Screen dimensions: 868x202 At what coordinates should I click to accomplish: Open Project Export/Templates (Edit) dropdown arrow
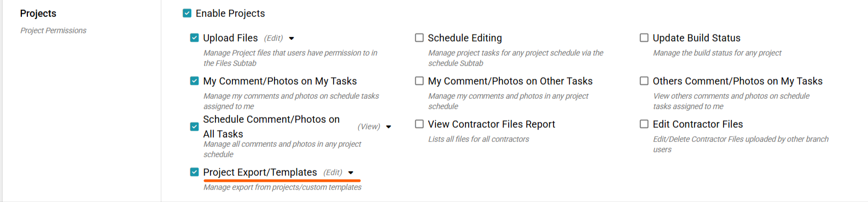pos(351,173)
